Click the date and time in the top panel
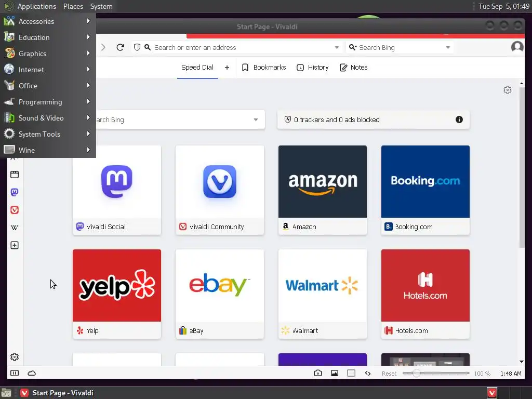The image size is (532, 399). pyautogui.click(x=504, y=6)
